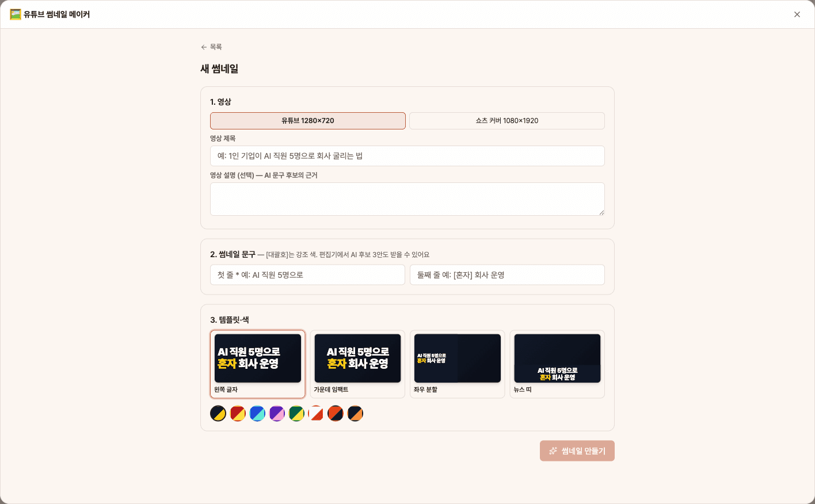The height and width of the screenshot is (504, 815).
Task: Close the 유튜브 썸네일 메이커 window
Action: (x=797, y=14)
